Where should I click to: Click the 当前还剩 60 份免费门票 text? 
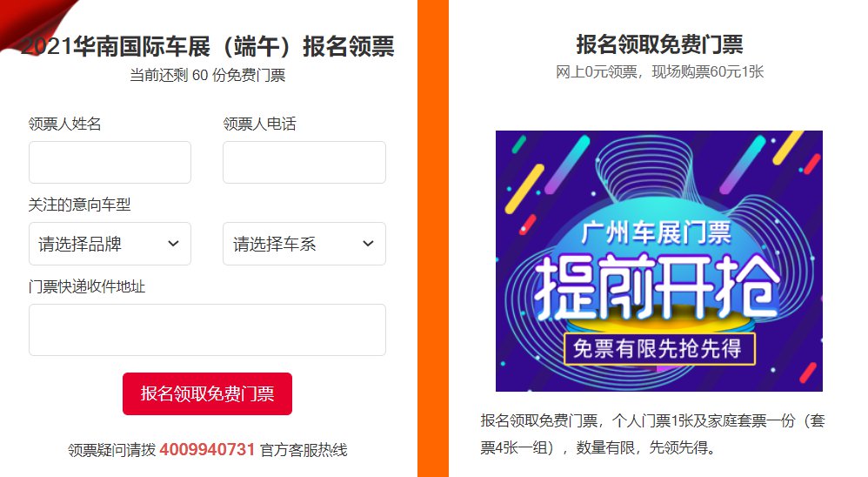tap(207, 75)
